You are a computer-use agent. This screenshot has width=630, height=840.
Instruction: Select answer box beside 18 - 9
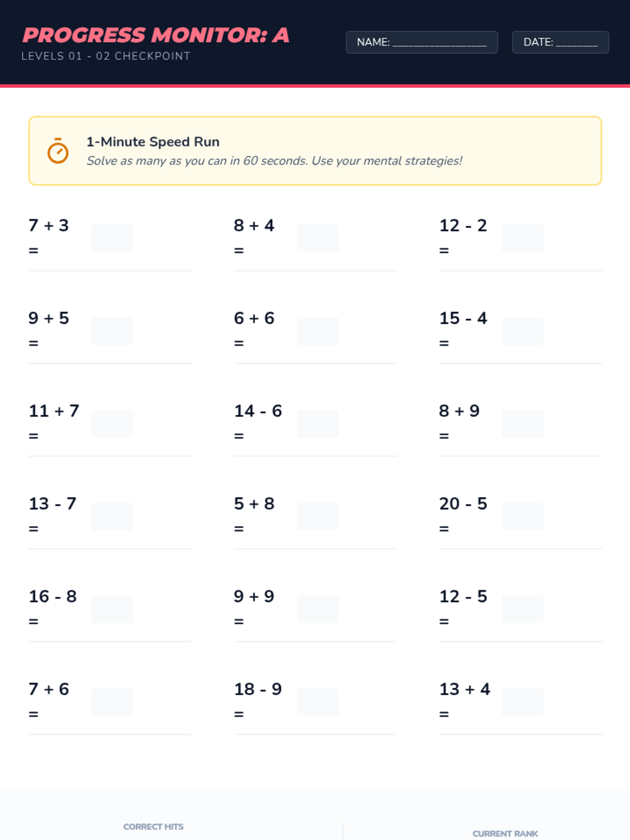[318, 702]
